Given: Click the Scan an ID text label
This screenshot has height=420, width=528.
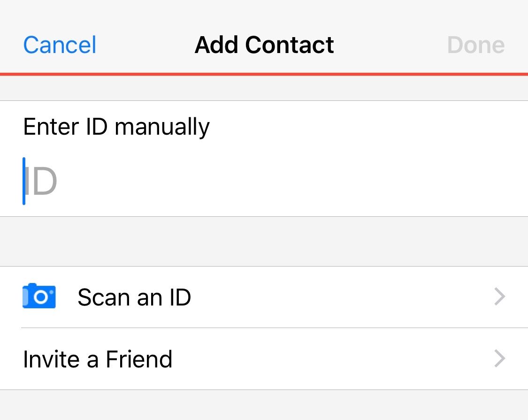Looking at the screenshot, I should point(134,298).
